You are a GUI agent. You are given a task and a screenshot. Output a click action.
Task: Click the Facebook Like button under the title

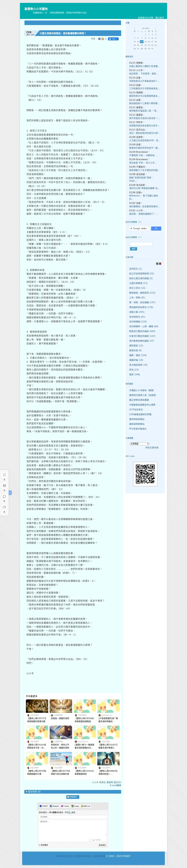tap(113, 39)
